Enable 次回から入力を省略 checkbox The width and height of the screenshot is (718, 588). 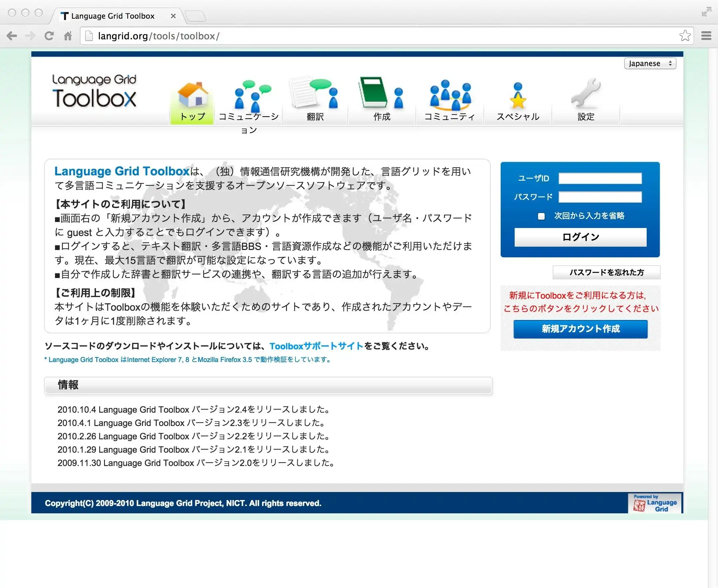point(541,216)
